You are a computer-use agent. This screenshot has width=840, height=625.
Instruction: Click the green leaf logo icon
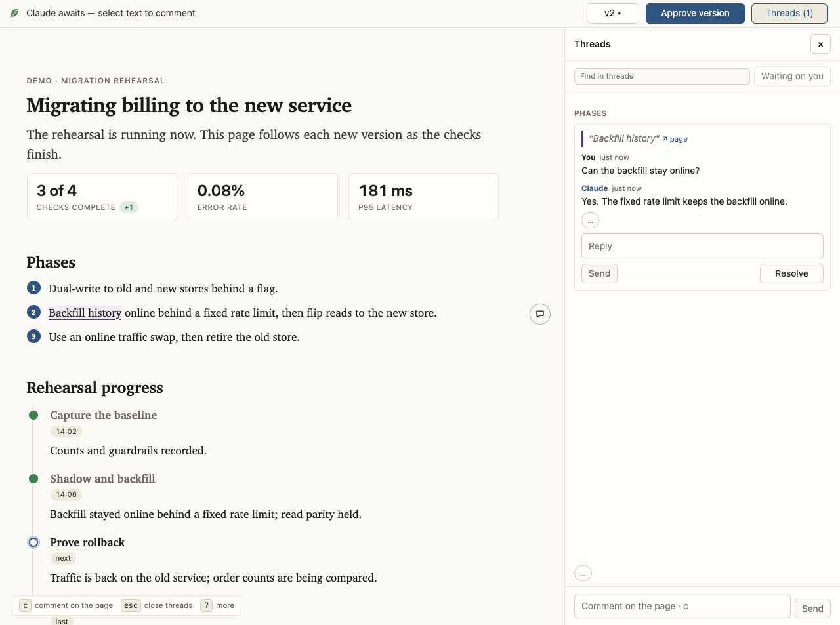tap(14, 13)
